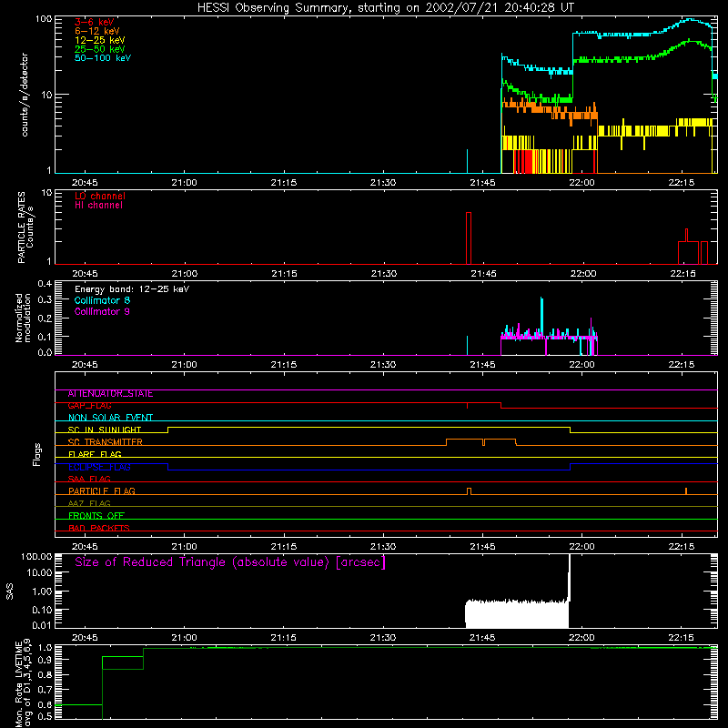This screenshot has width=728, height=728.
Task: Click the FLARE_FLAG label
Action: pos(95,454)
